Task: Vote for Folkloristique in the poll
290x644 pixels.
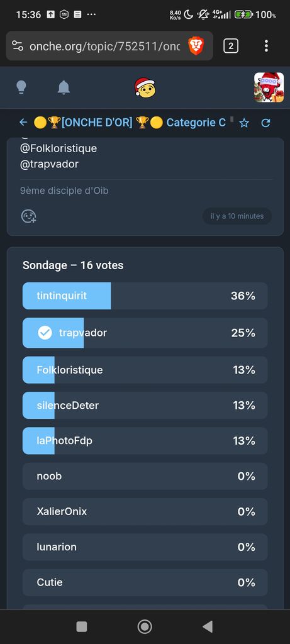Action: pyautogui.click(x=145, y=370)
